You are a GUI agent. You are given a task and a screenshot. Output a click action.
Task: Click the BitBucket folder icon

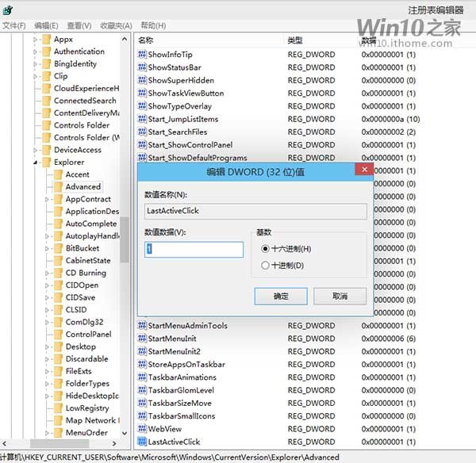tap(58, 248)
